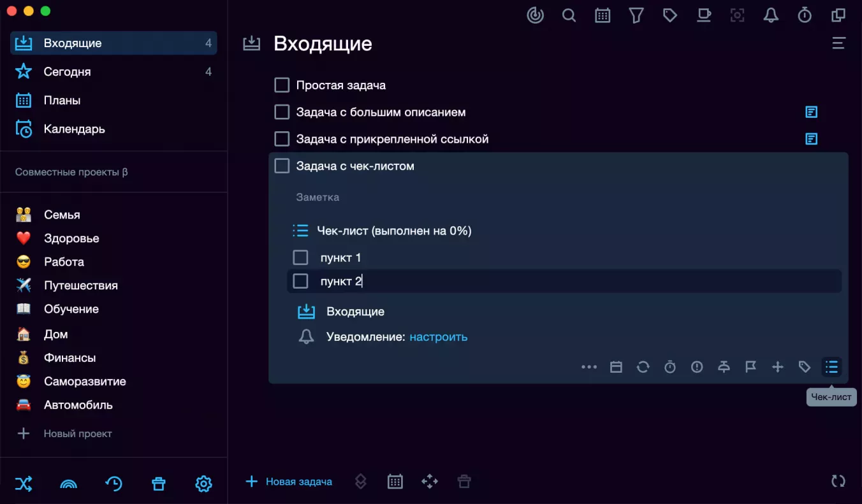Open the tag icon in top toolbar
This screenshot has width=862, height=504.
pos(670,15)
